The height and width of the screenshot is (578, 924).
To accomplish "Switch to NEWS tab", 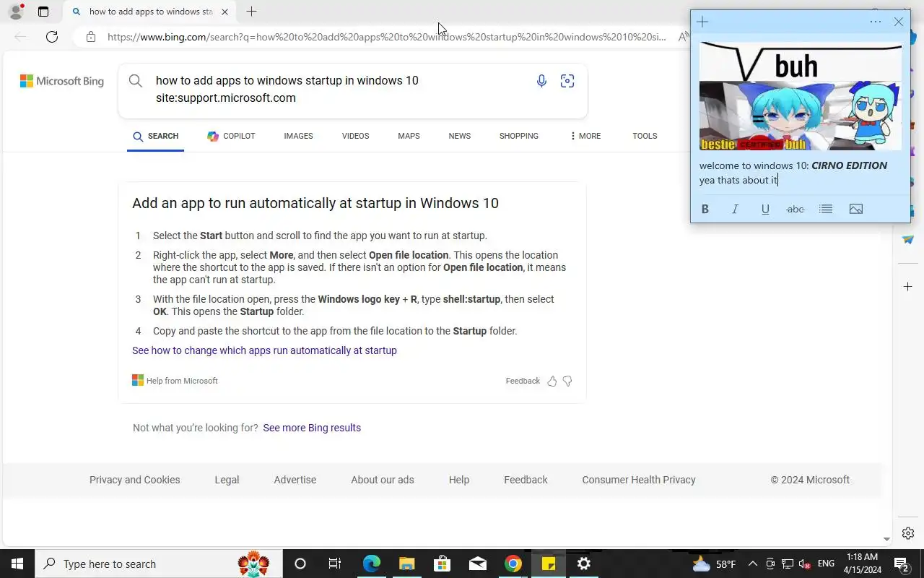I will (459, 136).
